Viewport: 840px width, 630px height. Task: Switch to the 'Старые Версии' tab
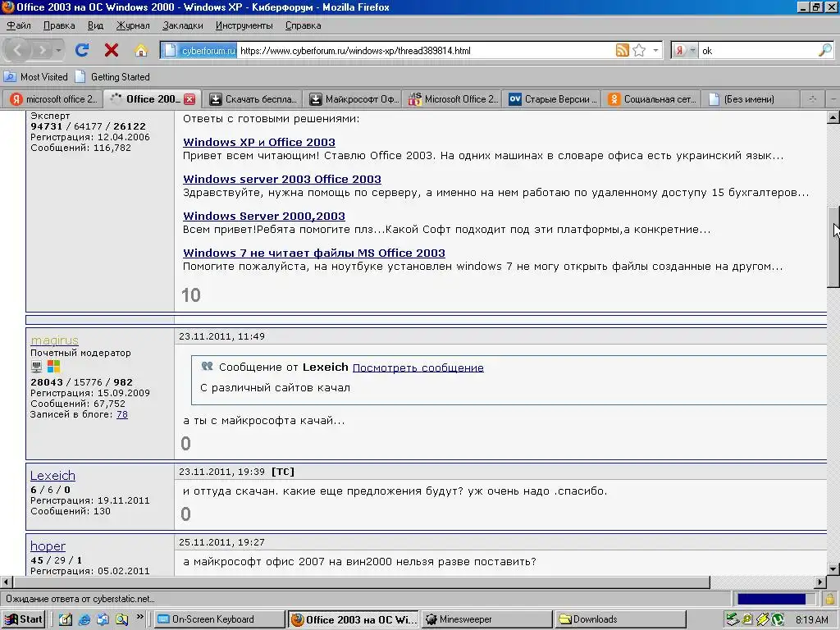pos(553,99)
